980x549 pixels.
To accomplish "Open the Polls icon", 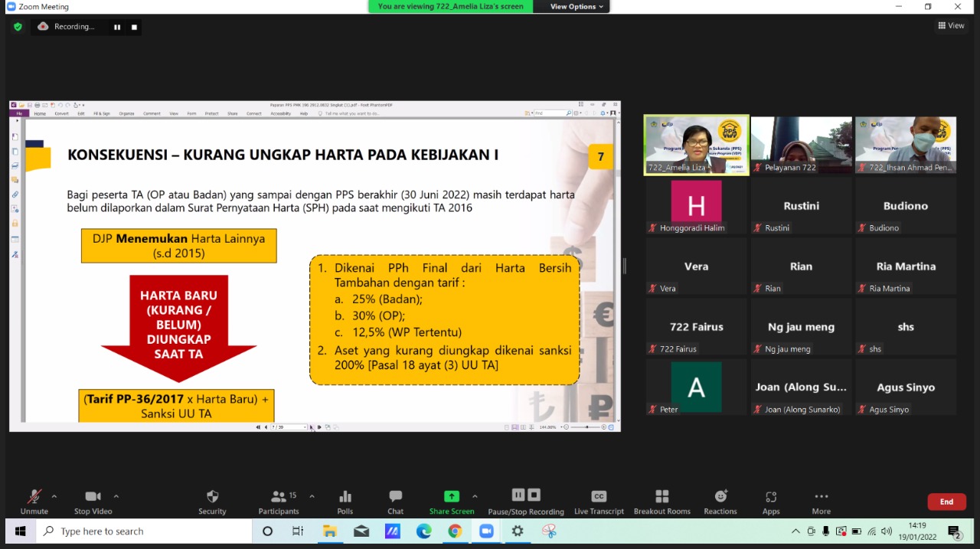I will (345, 502).
